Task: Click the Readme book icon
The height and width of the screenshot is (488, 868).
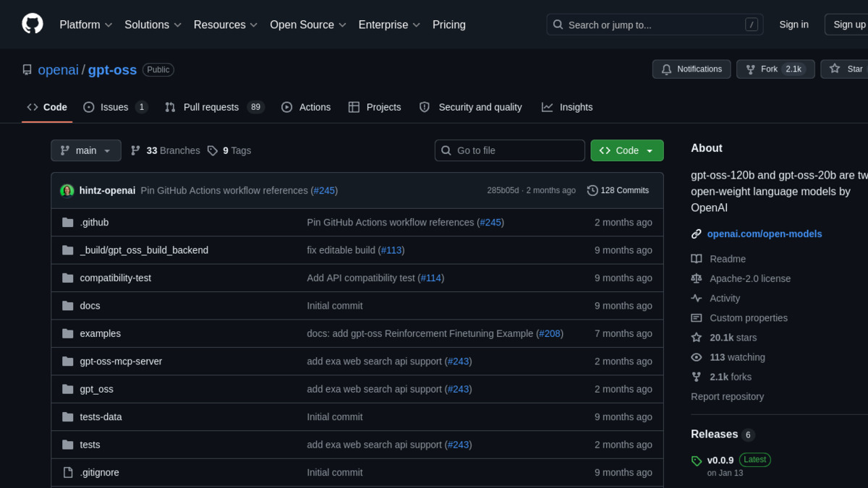Action: (x=697, y=259)
